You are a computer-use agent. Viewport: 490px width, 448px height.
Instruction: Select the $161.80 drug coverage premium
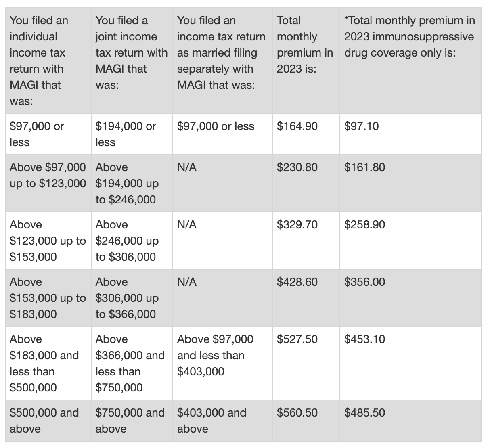(364, 167)
